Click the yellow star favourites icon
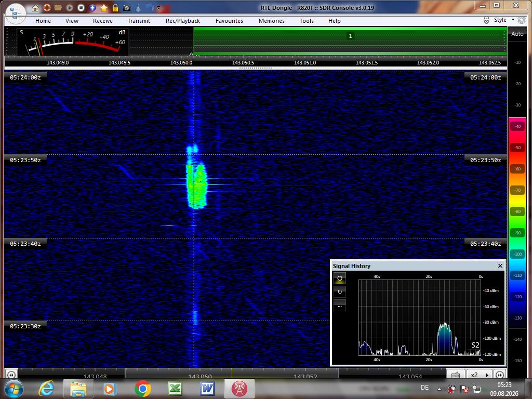Image resolution: width=532 pixels, height=399 pixels. [x=104, y=7]
